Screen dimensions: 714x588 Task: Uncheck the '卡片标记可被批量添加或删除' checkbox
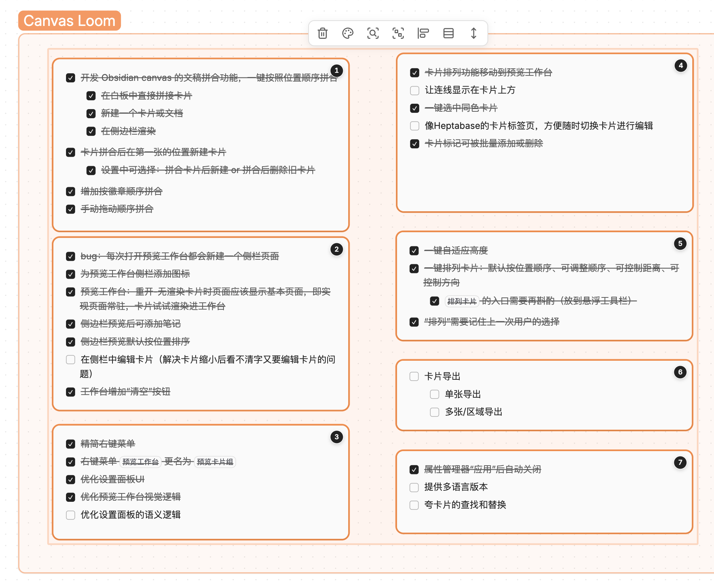click(415, 144)
